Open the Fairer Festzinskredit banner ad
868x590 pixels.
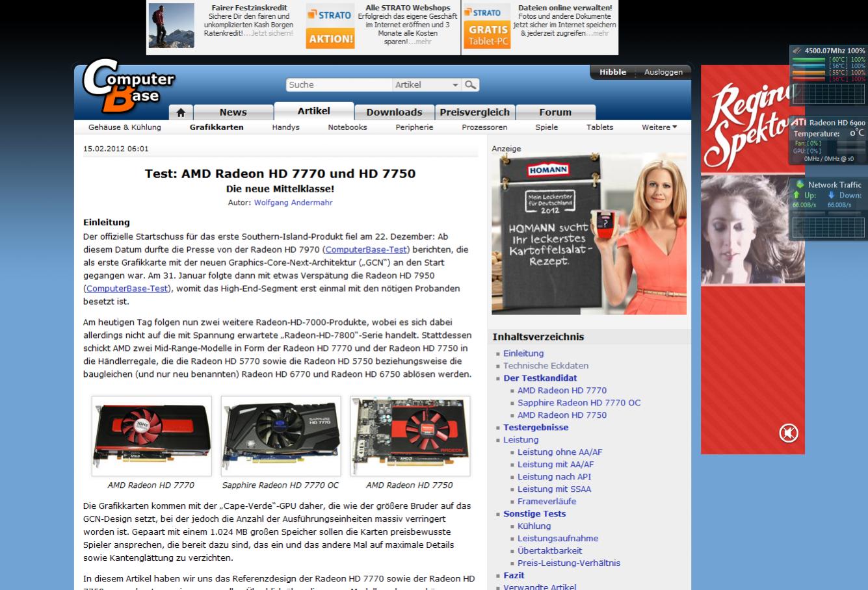point(224,26)
